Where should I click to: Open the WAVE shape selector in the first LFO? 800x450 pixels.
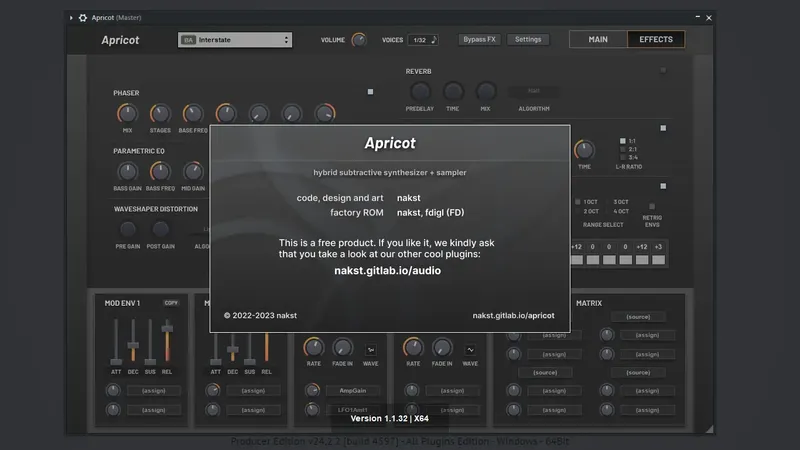371,350
